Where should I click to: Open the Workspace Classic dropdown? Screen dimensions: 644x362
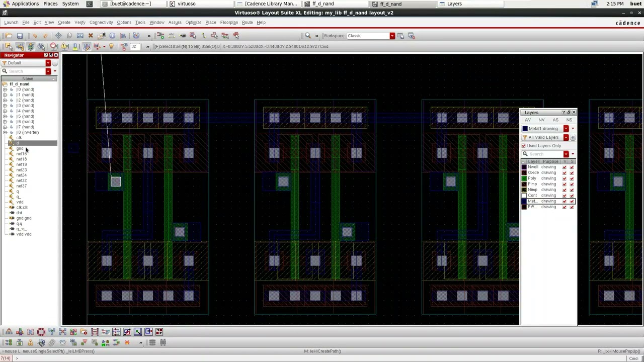coord(392,36)
